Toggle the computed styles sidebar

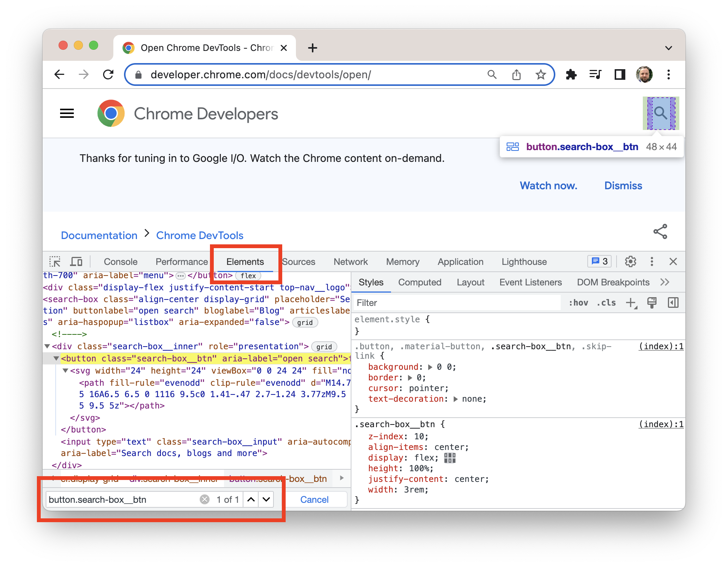(673, 303)
